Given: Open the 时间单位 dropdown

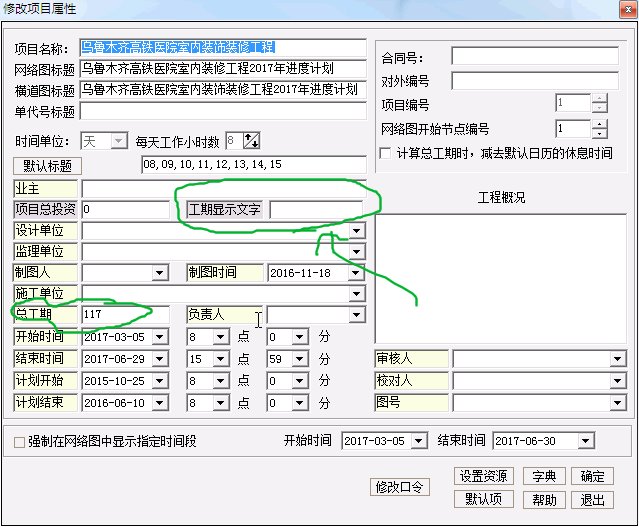Looking at the screenshot, I should tap(118, 141).
